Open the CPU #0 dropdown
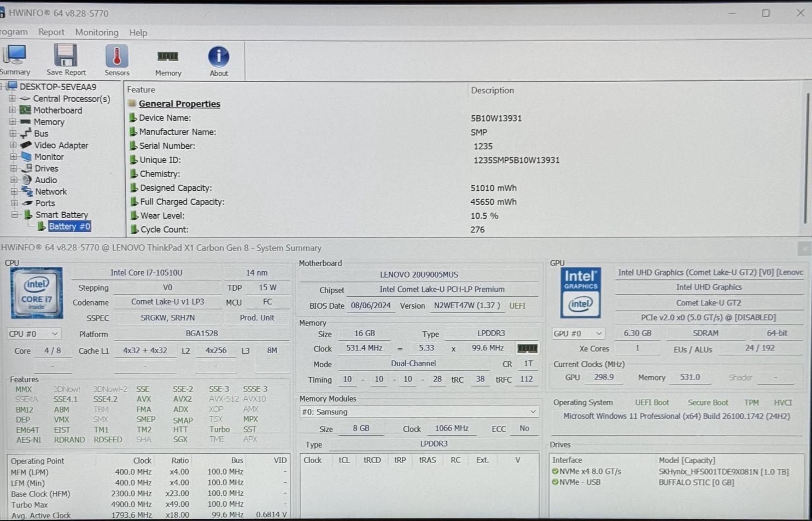 (34, 333)
